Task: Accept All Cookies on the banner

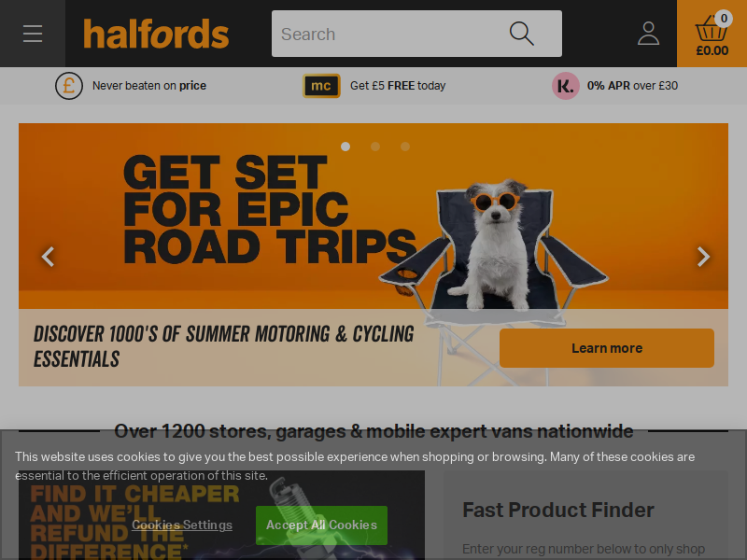Action: pyautogui.click(x=321, y=525)
